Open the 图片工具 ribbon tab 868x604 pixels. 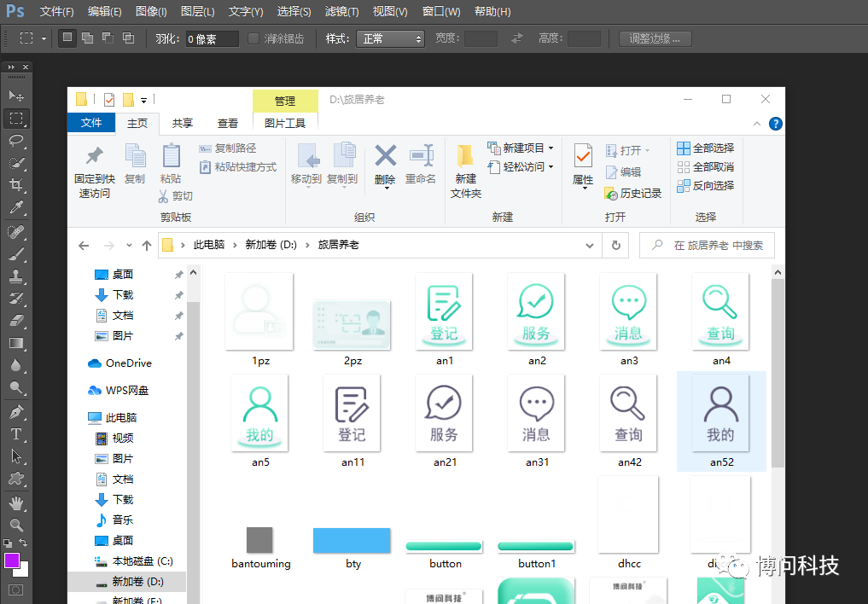click(x=284, y=124)
